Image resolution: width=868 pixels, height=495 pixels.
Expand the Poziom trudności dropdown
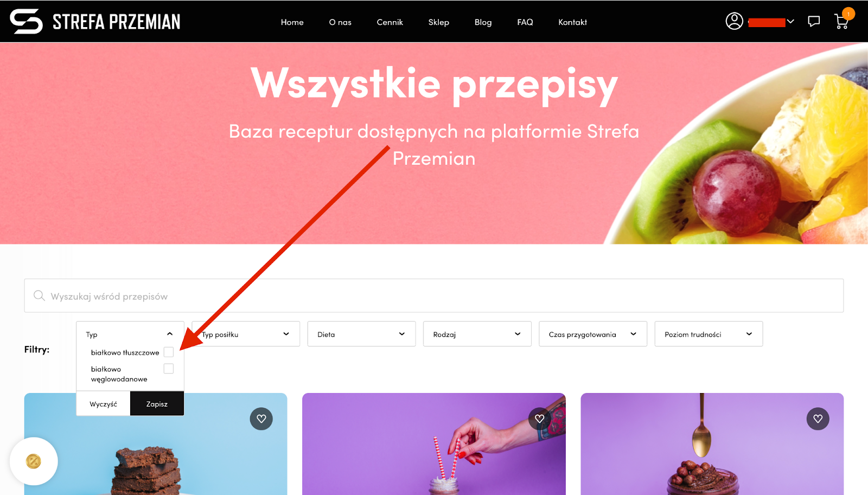709,334
